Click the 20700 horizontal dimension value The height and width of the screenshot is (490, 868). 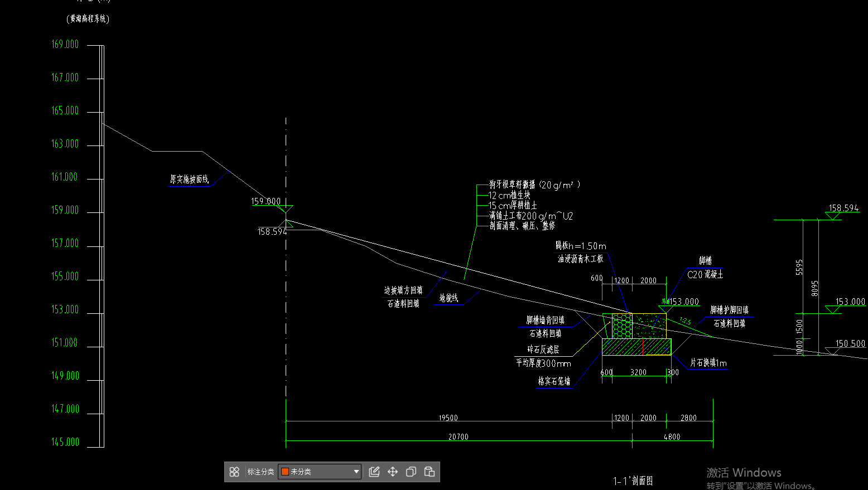[x=459, y=437]
